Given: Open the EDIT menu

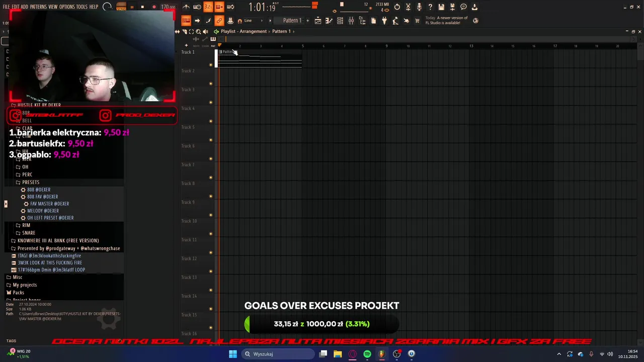Looking at the screenshot, I should pos(16,7).
